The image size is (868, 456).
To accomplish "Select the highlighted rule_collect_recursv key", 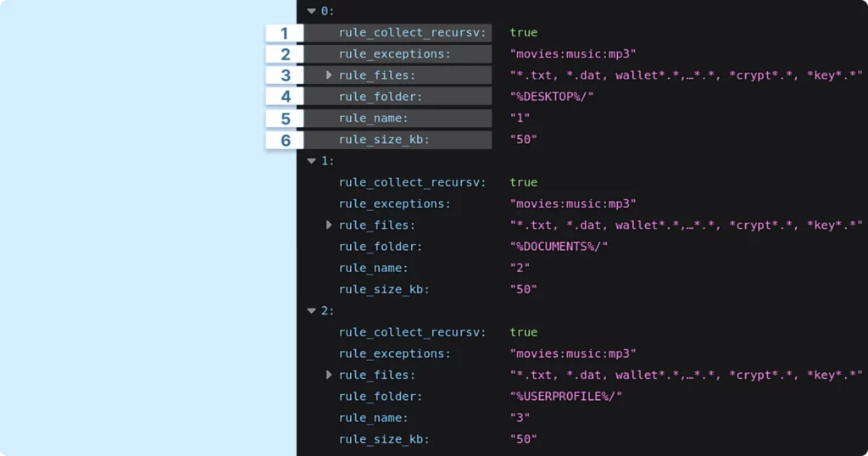I will [x=412, y=33].
